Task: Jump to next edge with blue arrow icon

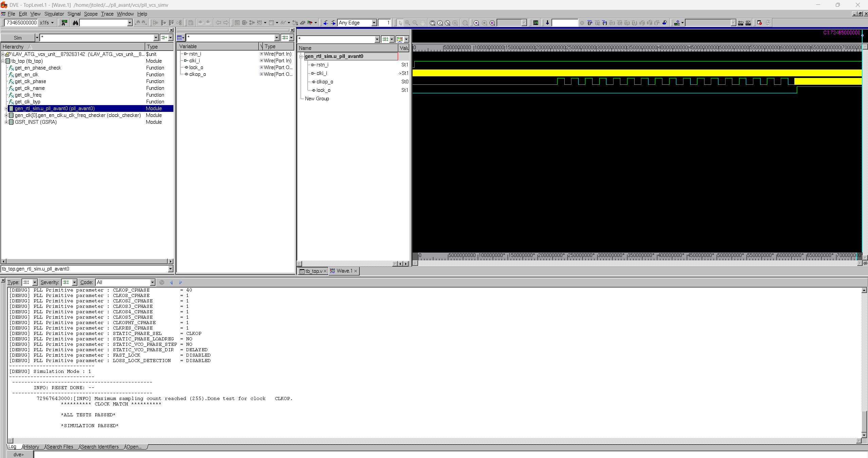Action: (333, 23)
